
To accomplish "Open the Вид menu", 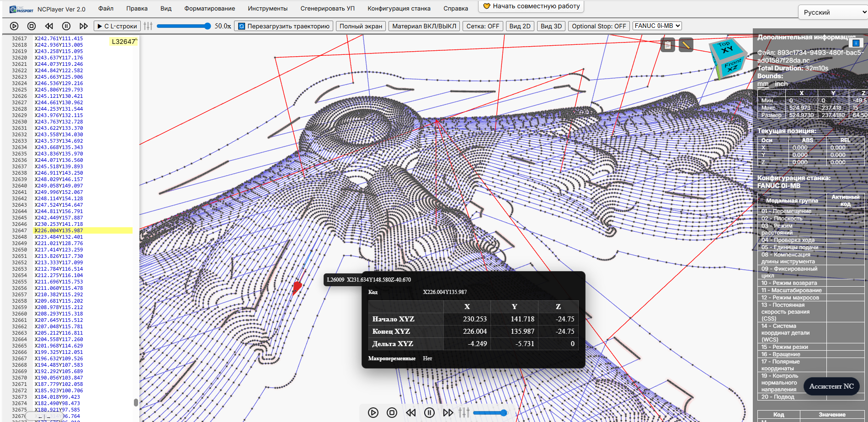I will 166,8.
